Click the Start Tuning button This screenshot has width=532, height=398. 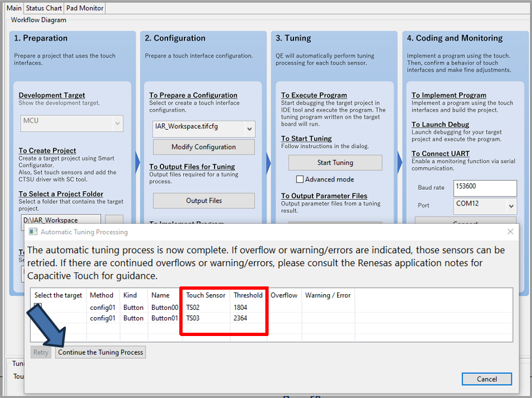334,162
